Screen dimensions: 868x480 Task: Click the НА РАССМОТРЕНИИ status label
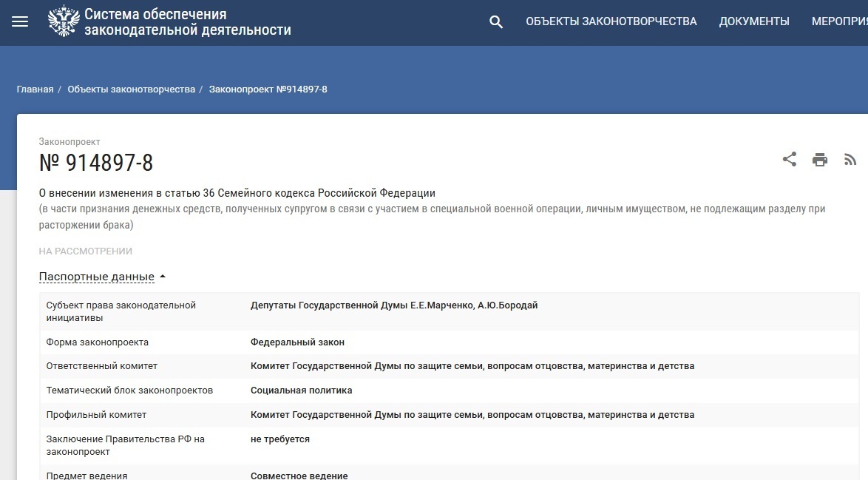[85, 251]
